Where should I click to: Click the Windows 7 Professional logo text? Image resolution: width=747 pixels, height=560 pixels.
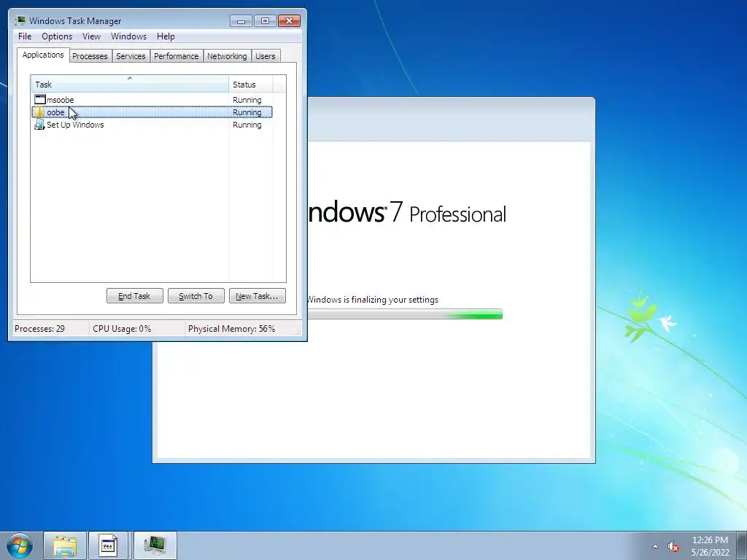pos(407,212)
